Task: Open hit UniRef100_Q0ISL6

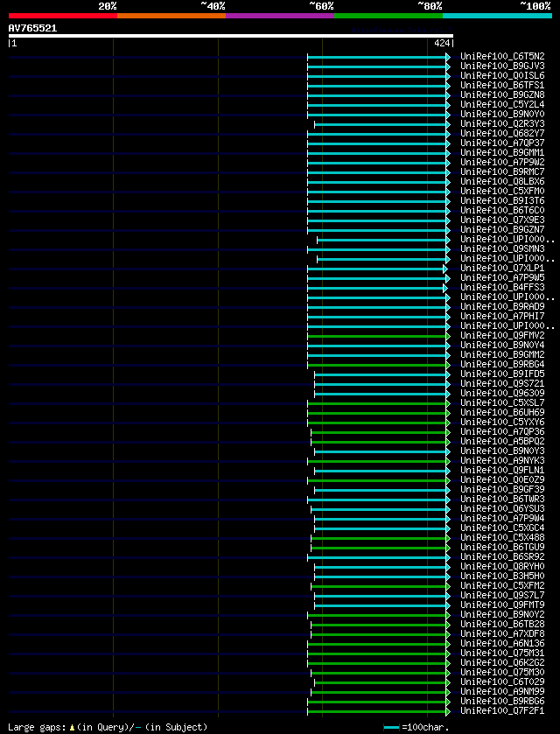Action: 502,76
